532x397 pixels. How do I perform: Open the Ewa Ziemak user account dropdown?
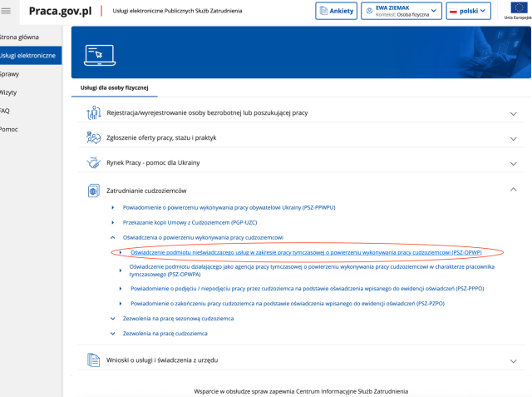click(400, 11)
